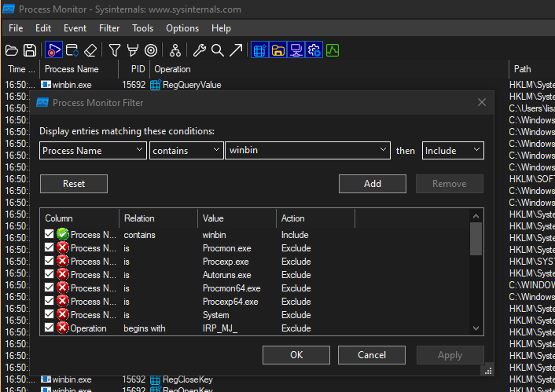Click the registry icon beside RegQueryValue
This screenshot has width=555, height=392.
point(155,85)
